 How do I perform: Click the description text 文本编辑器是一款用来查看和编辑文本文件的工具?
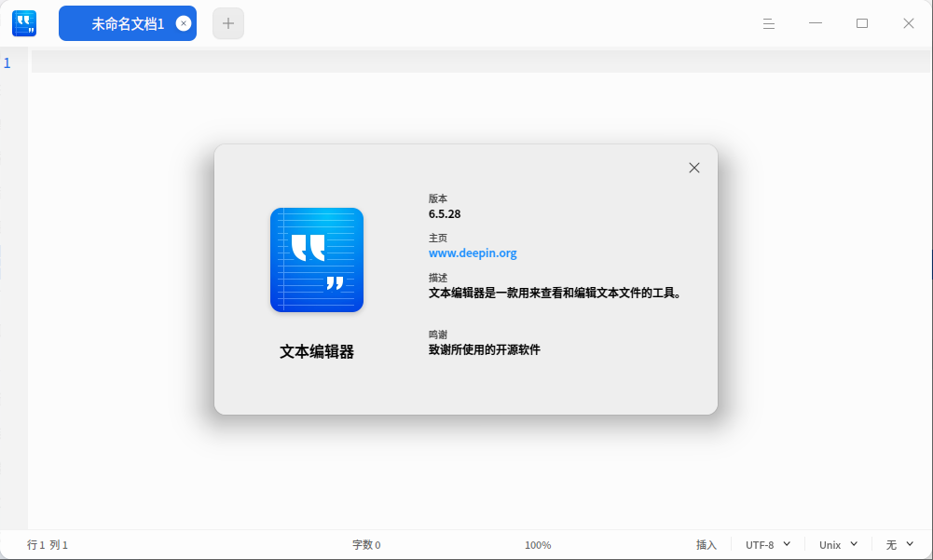click(555, 293)
